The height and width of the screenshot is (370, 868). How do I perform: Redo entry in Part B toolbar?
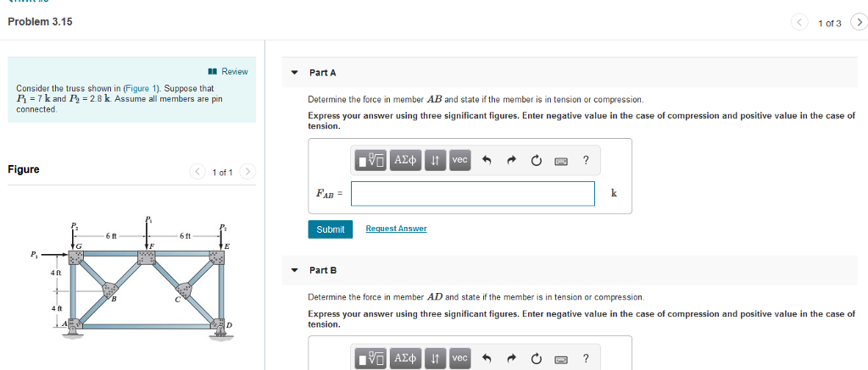511,359
